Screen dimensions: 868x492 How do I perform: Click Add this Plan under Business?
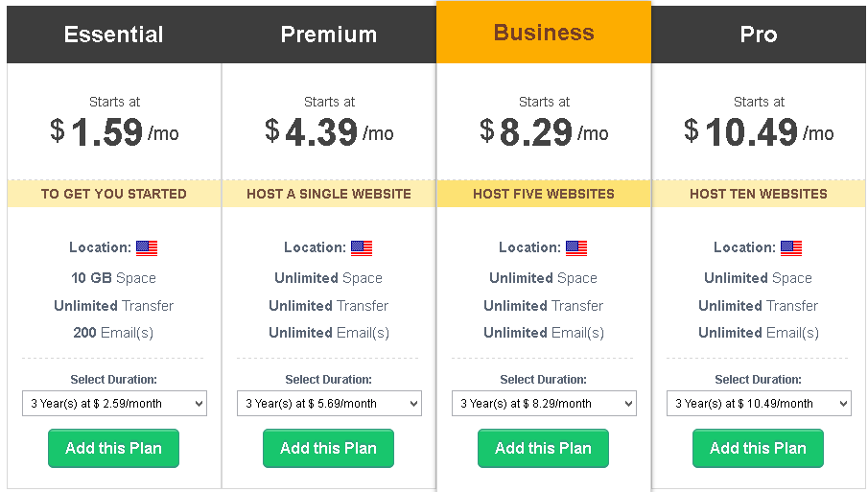pos(543,448)
